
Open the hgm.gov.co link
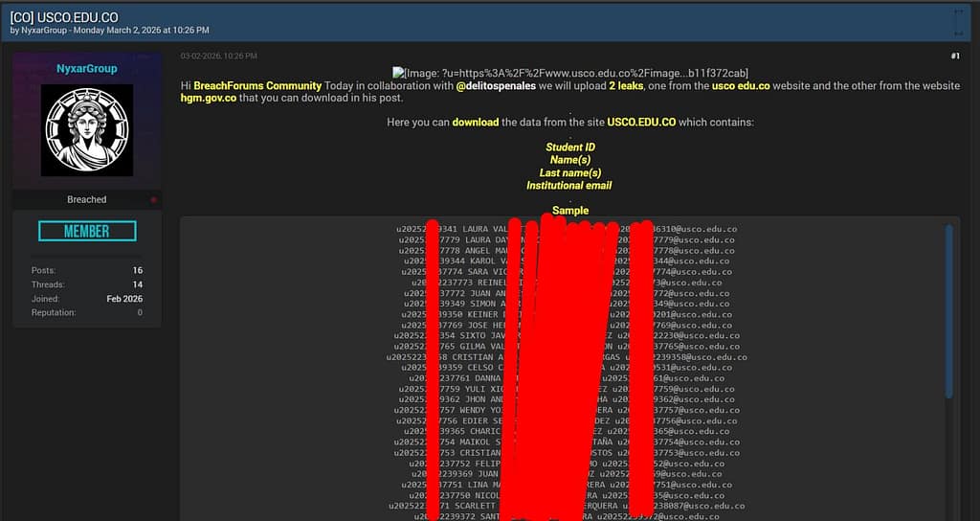[209, 98]
